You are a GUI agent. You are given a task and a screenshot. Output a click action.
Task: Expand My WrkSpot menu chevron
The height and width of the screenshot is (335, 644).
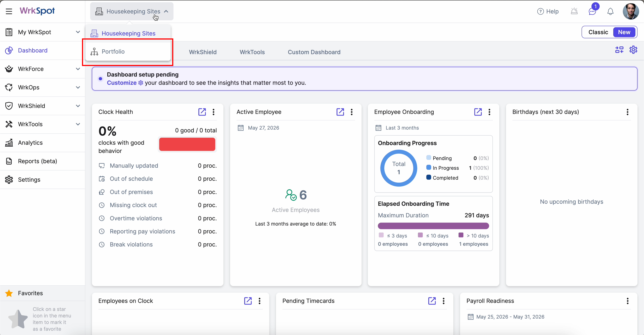click(78, 32)
